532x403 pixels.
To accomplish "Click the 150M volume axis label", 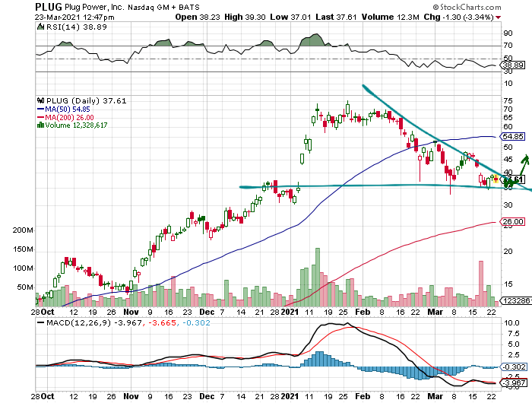I will point(23,249).
